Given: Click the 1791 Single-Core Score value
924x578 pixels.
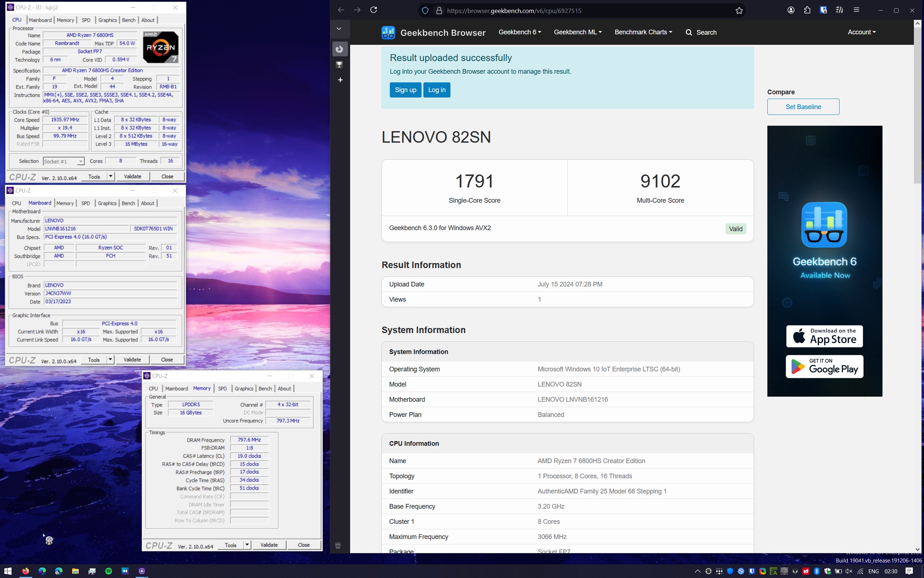Looking at the screenshot, I should 474,181.
